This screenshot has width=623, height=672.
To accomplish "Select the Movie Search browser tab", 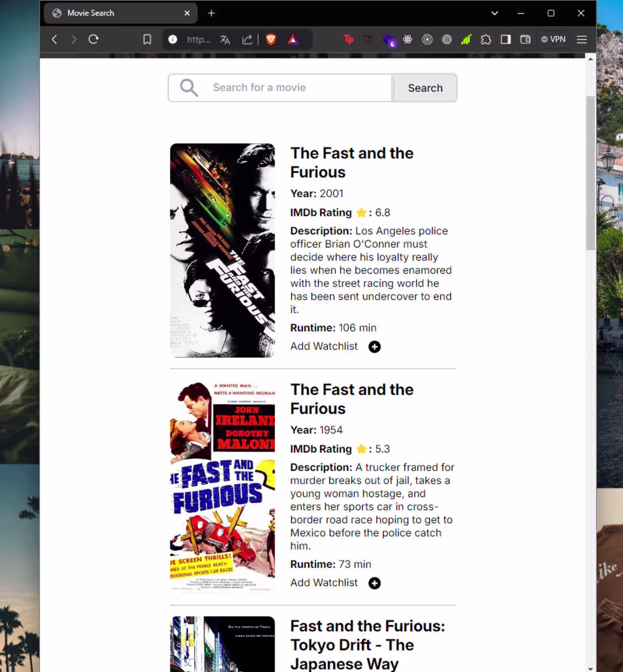I will (x=113, y=13).
